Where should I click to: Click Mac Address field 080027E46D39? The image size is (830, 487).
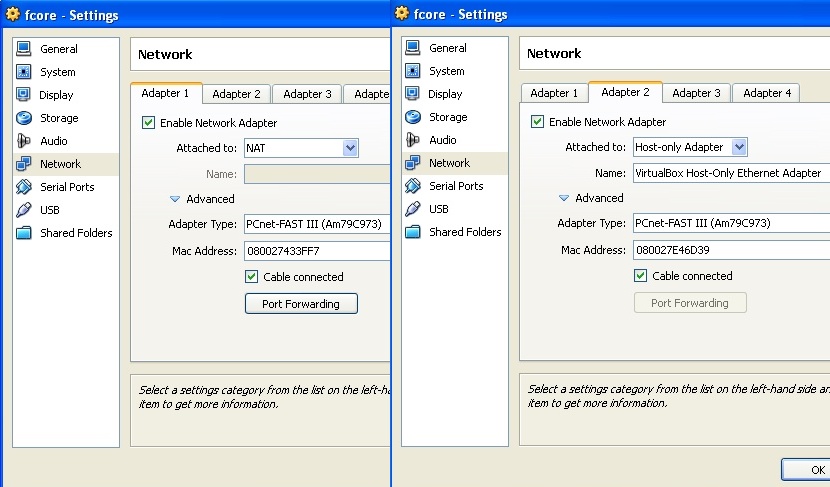pos(732,250)
